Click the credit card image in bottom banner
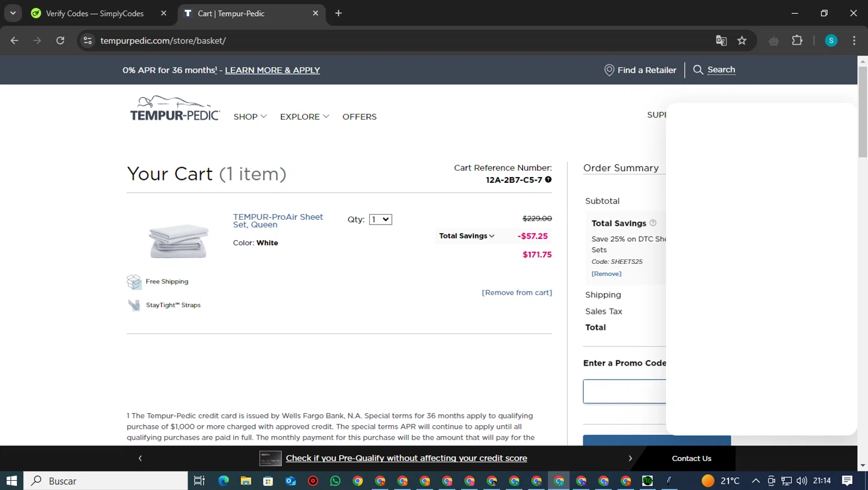The height and width of the screenshot is (490, 868). tap(270, 458)
